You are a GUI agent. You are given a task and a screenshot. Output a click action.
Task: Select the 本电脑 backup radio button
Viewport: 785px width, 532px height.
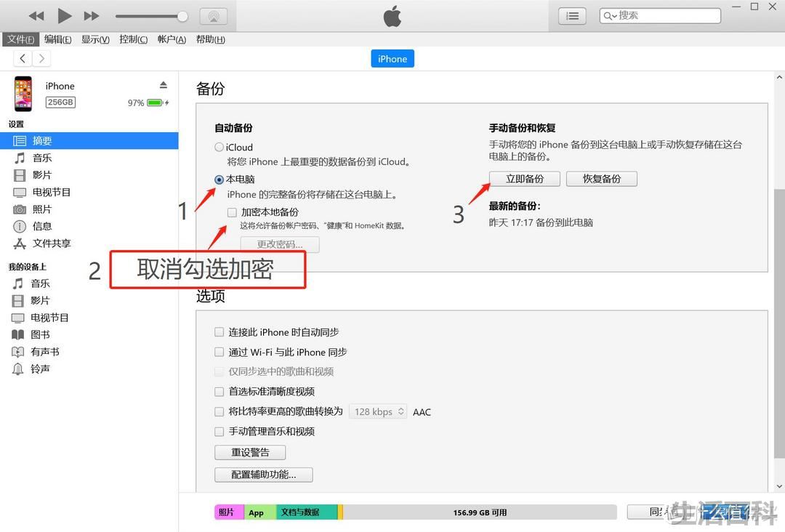[x=219, y=180]
